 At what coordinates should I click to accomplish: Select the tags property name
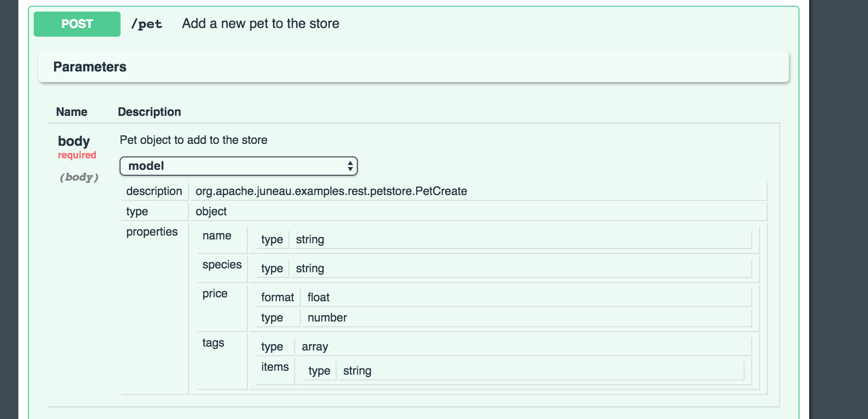click(x=213, y=343)
